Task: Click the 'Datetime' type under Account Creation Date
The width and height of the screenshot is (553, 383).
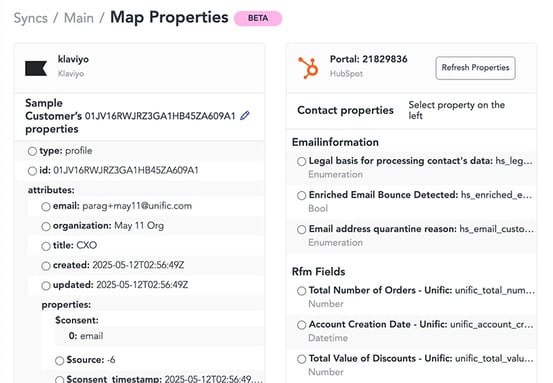Action: click(328, 338)
